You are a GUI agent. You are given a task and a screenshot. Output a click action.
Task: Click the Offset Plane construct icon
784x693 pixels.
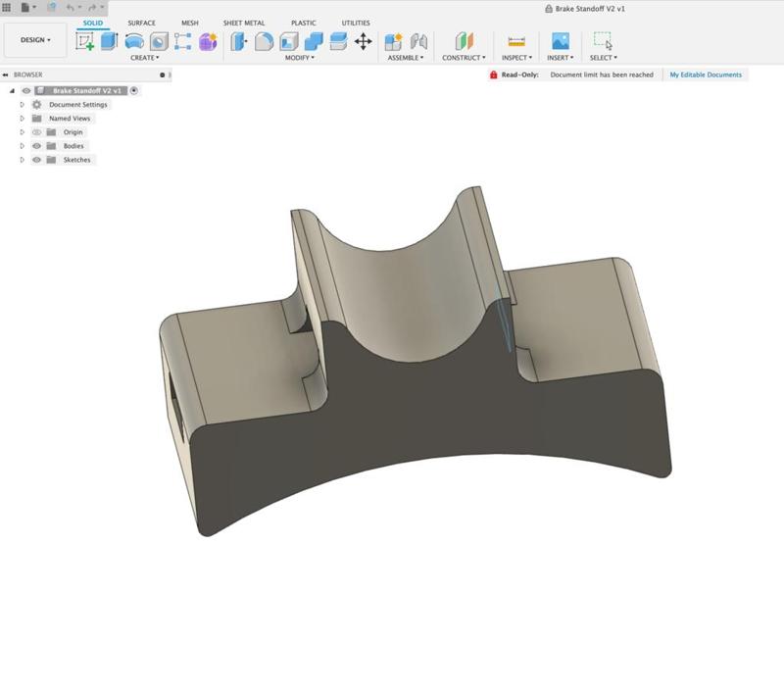464,41
